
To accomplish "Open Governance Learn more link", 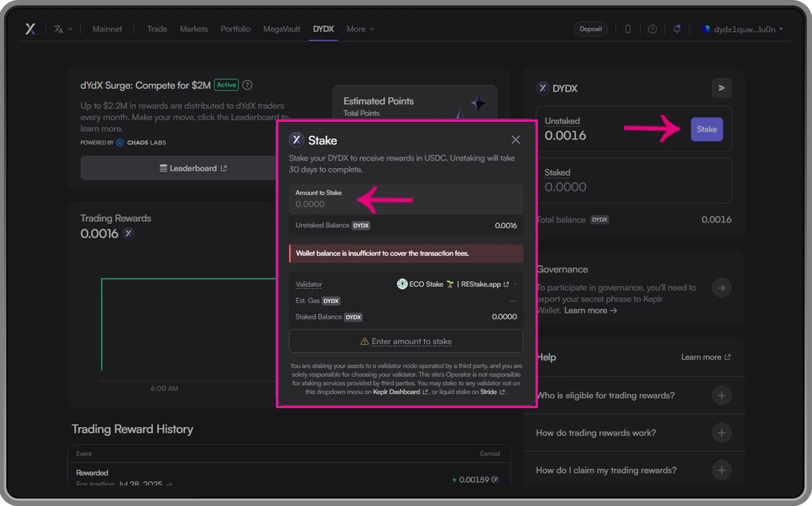I will 590,311.
